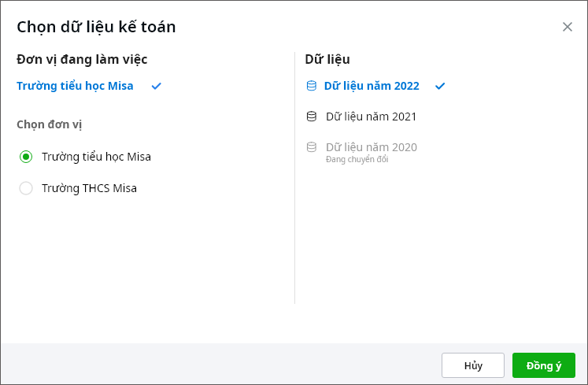Click the Đang chuyển đổi status text
588x385 pixels.
357,160
